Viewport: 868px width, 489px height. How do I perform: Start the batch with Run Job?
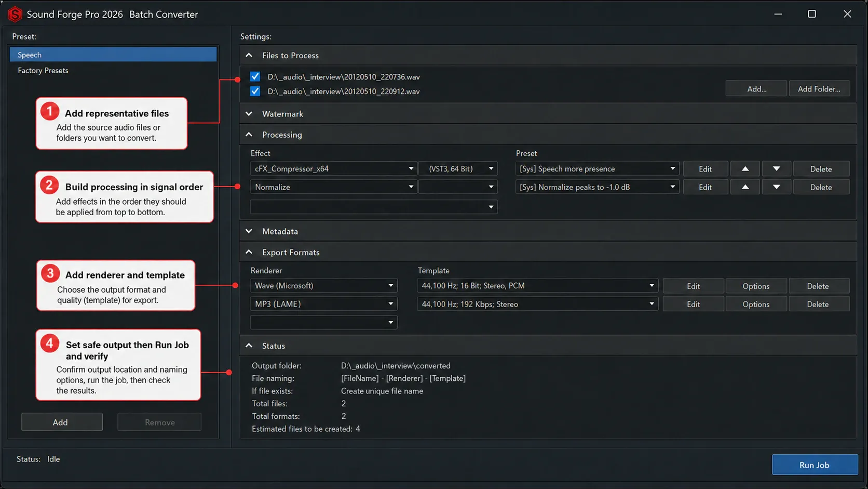coord(815,465)
